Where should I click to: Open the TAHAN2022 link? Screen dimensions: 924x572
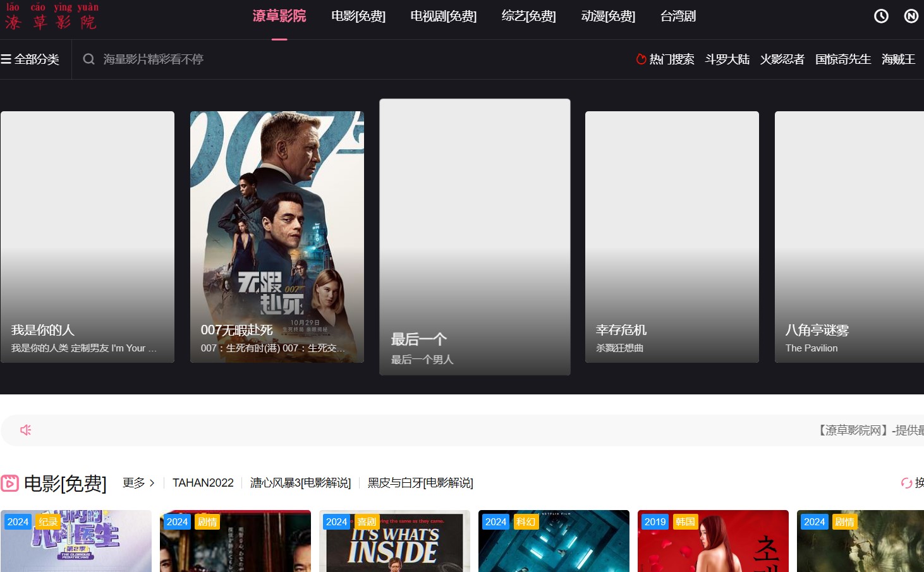[x=203, y=483]
